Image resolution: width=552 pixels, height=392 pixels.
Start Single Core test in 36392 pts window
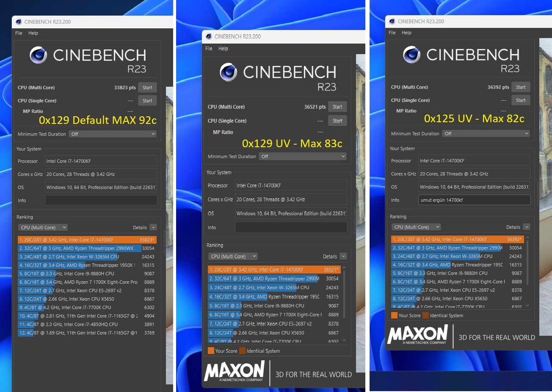[521, 100]
